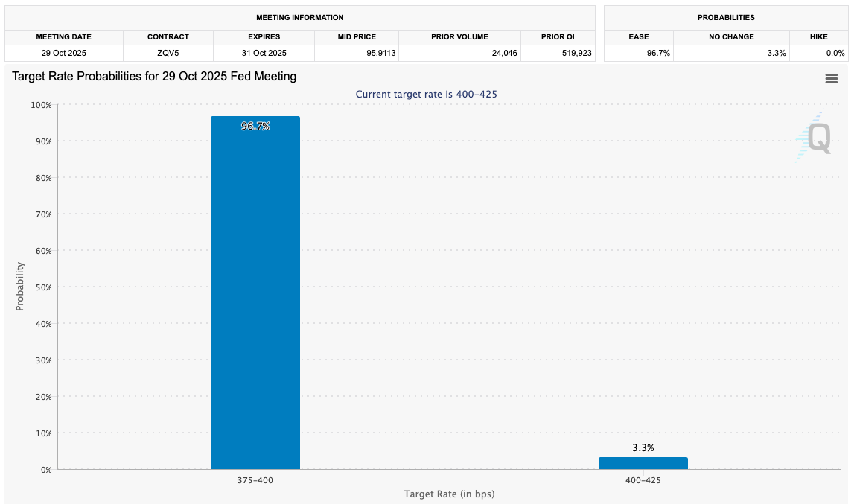Click the ZQV5 contract cell
Image resolution: width=854 pixels, height=504 pixels.
(168, 53)
